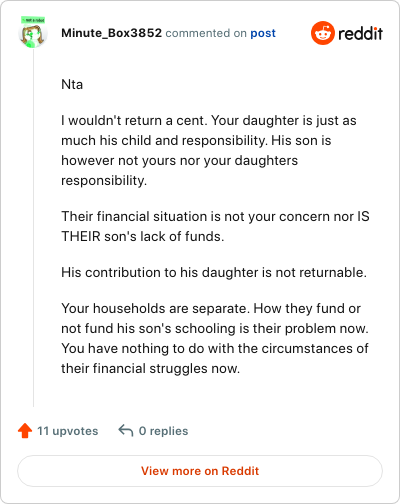Screen dimensions: 400x504
Task: Click the "Your households are separate" paragraph
Action: tap(215, 338)
